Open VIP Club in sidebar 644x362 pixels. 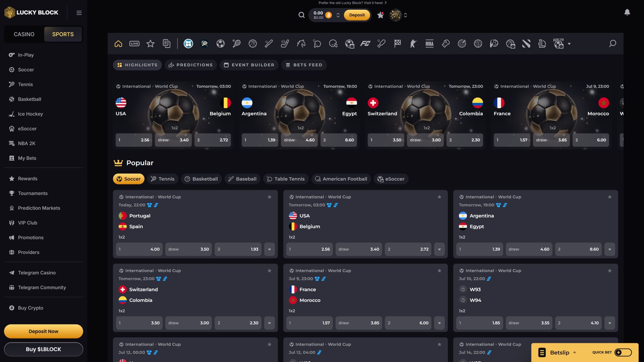pos(28,223)
